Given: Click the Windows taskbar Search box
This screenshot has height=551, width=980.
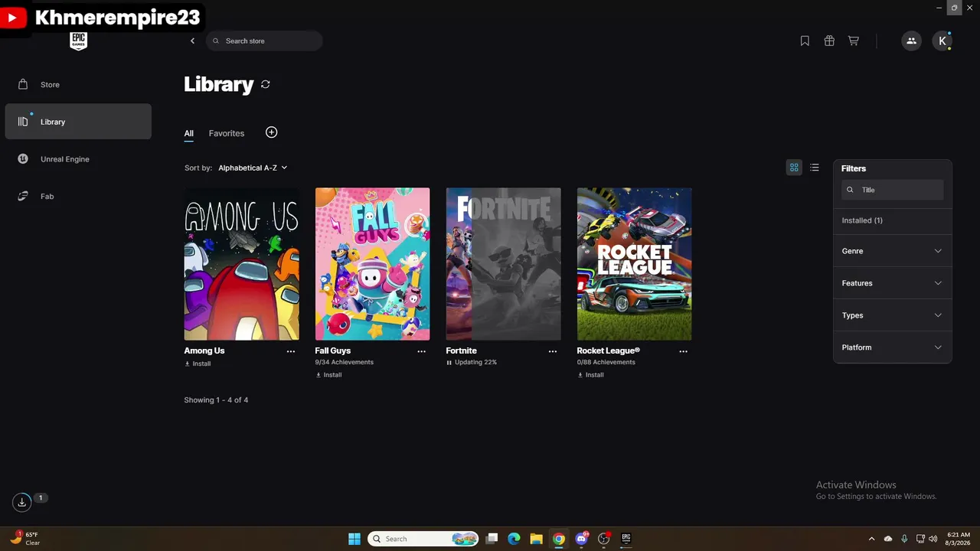Looking at the screenshot, I should click(x=423, y=539).
